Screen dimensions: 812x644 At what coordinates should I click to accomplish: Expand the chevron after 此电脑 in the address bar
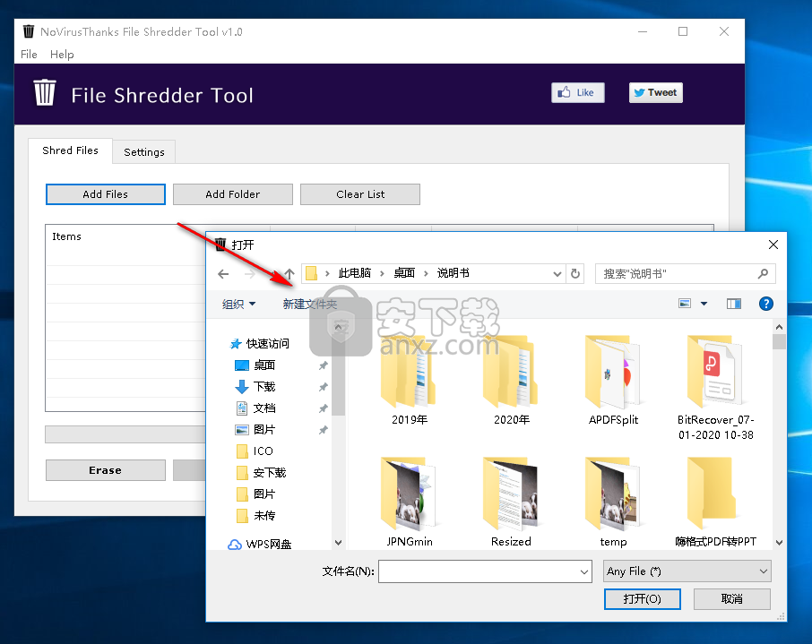coord(382,273)
